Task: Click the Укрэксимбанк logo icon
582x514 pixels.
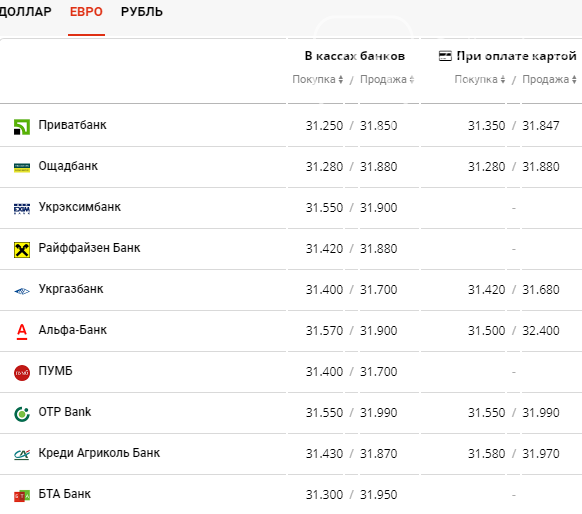Action: [22, 209]
